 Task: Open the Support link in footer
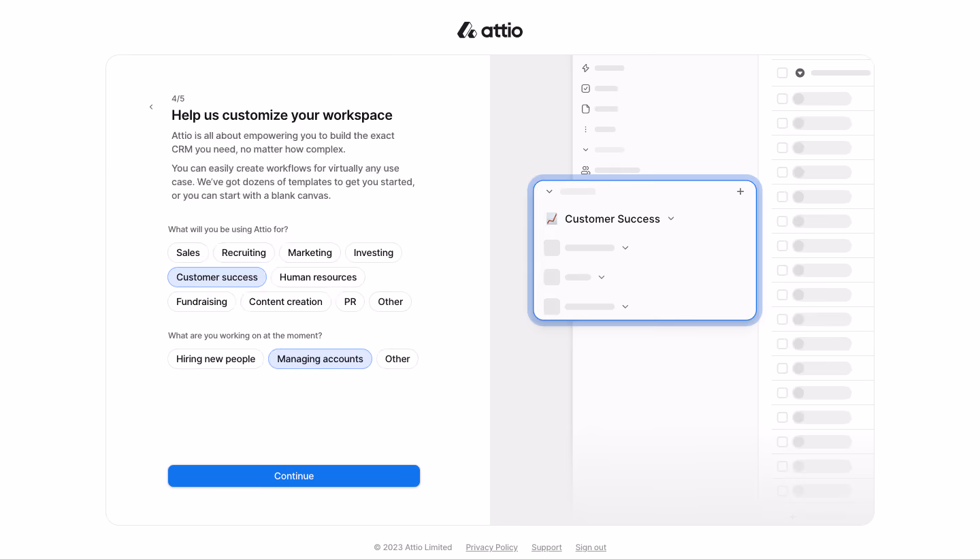(546, 547)
